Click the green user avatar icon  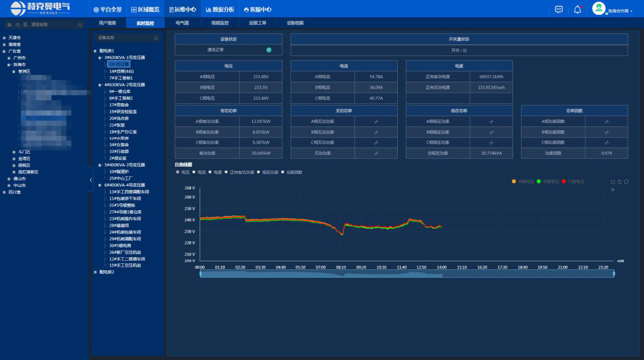(x=598, y=9)
